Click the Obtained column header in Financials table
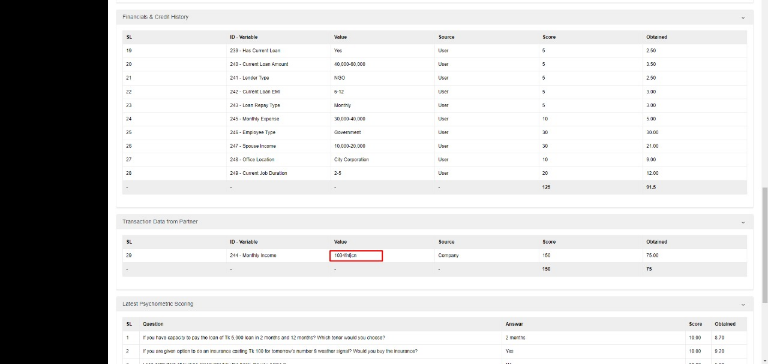The height and width of the screenshot is (364, 768). 656,37
